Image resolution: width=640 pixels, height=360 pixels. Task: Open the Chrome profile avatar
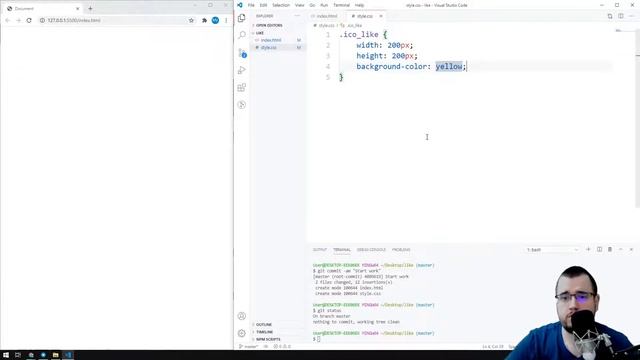tap(215, 20)
